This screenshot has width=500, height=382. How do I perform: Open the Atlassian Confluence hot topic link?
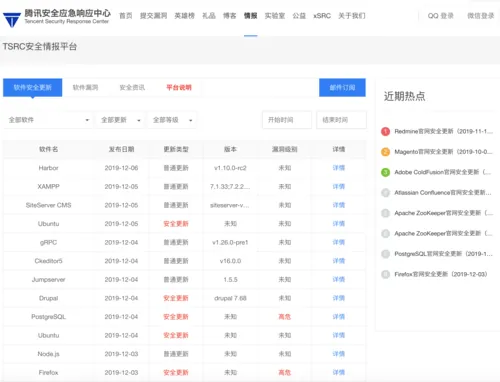443,193
